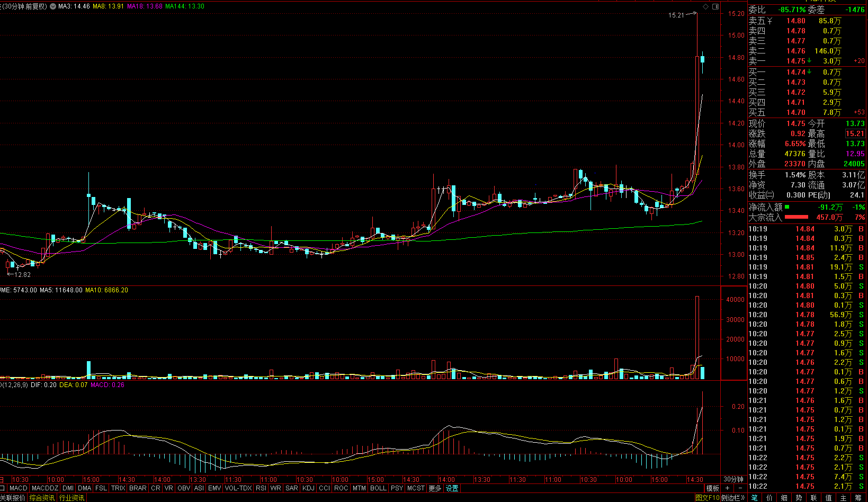Click the solid circle icon before MA3
The image size is (868, 502).
pos(53,6)
